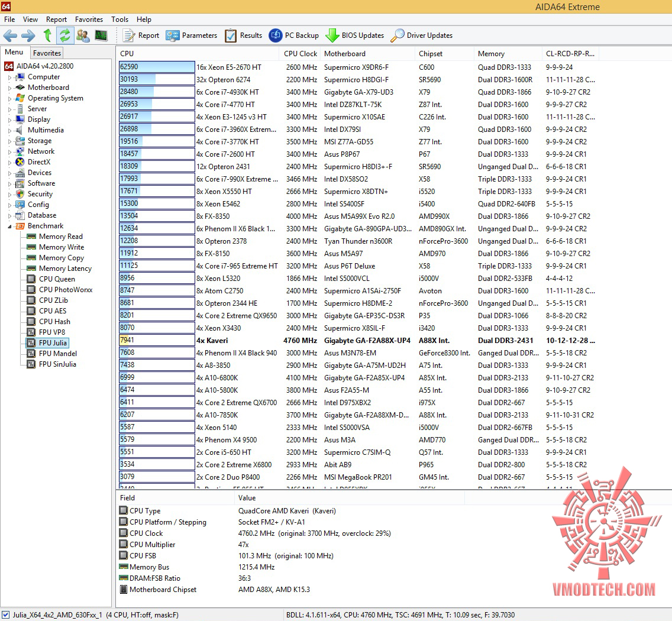The height and width of the screenshot is (621, 672).
Task: Select the 4x Kaveri result row
Action: point(357,341)
